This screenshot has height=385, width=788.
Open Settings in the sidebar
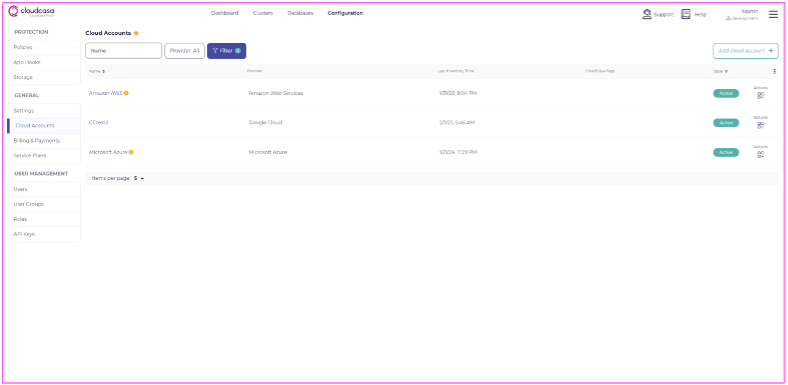point(44,111)
